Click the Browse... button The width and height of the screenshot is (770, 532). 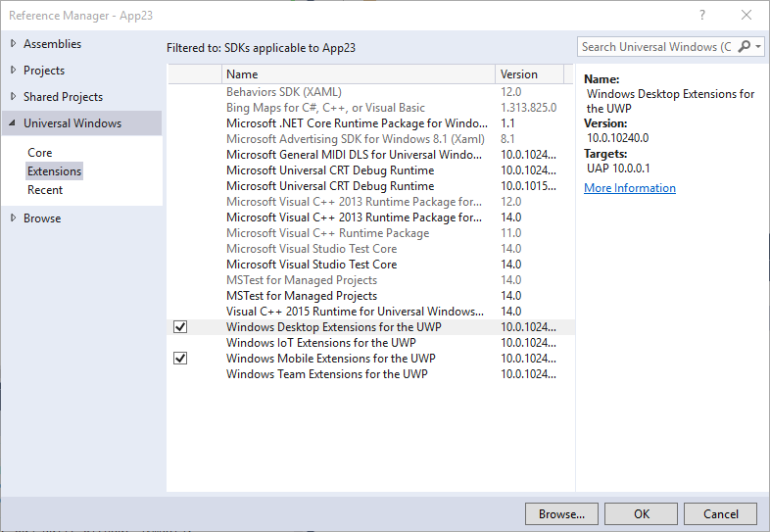coord(561,513)
